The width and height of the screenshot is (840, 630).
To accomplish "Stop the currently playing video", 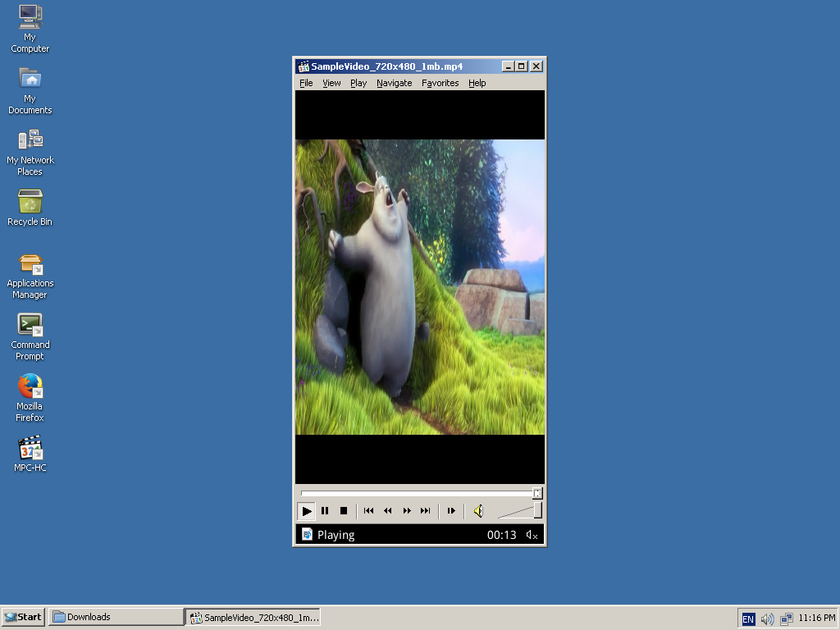I will pos(342,510).
